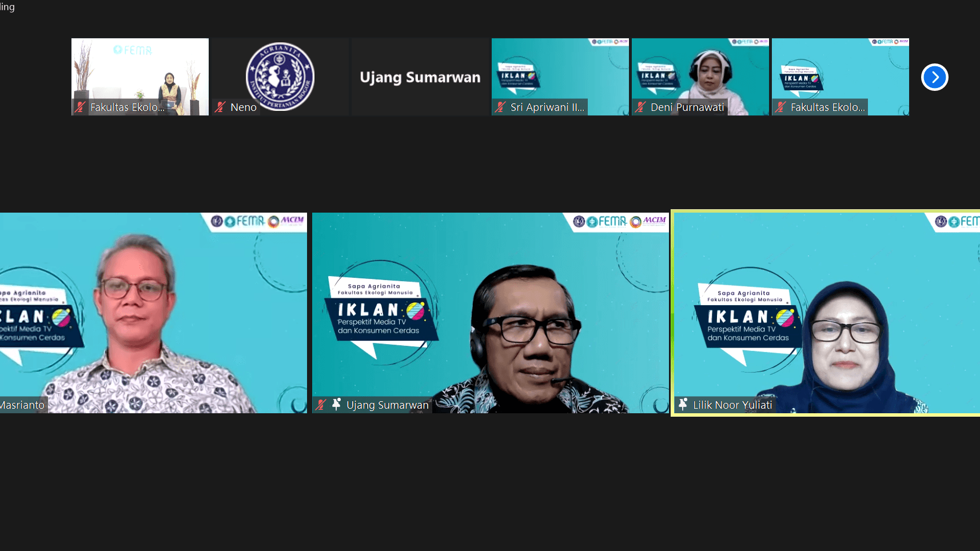Unpin Lilik Noor Yuliati using her pin indicator
The width and height of the screenshot is (980, 551).
pyautogui.click(x=683, y=405)
